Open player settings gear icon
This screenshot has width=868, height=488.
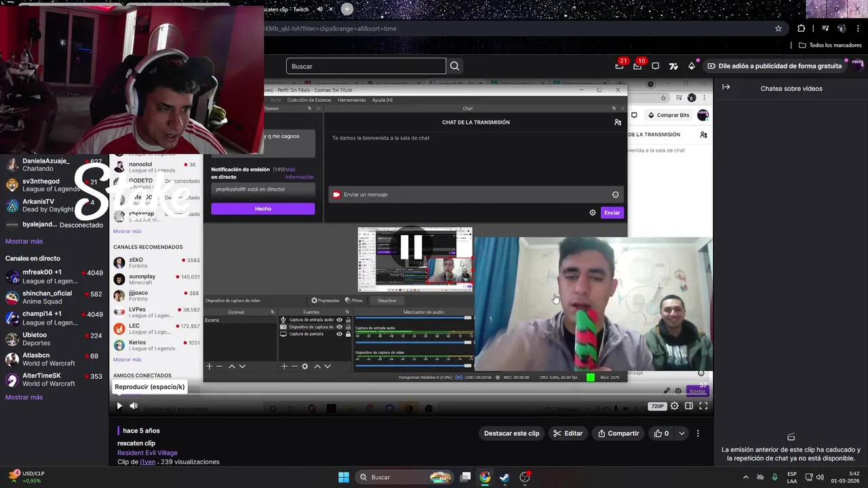674,406
